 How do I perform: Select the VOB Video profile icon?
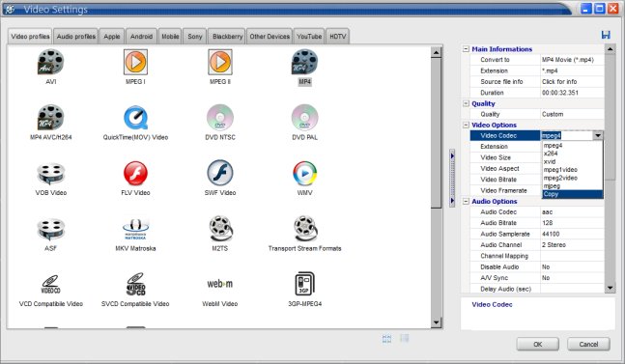tap(50, 173)
